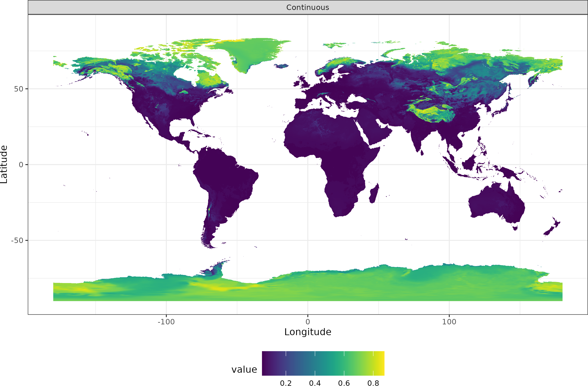Click the "value" legend title
Viewport: 588px width, 392px height.
pos(244,370)
